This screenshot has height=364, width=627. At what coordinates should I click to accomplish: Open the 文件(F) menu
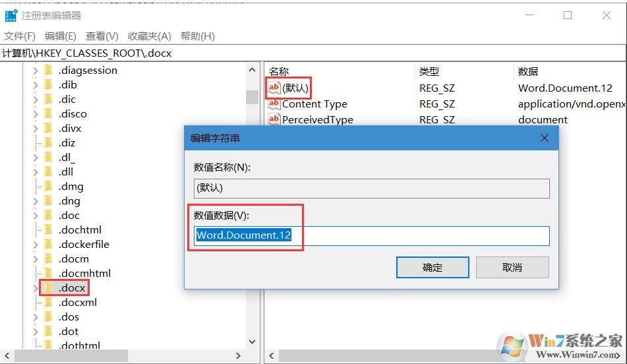click(x=20, y=36)
